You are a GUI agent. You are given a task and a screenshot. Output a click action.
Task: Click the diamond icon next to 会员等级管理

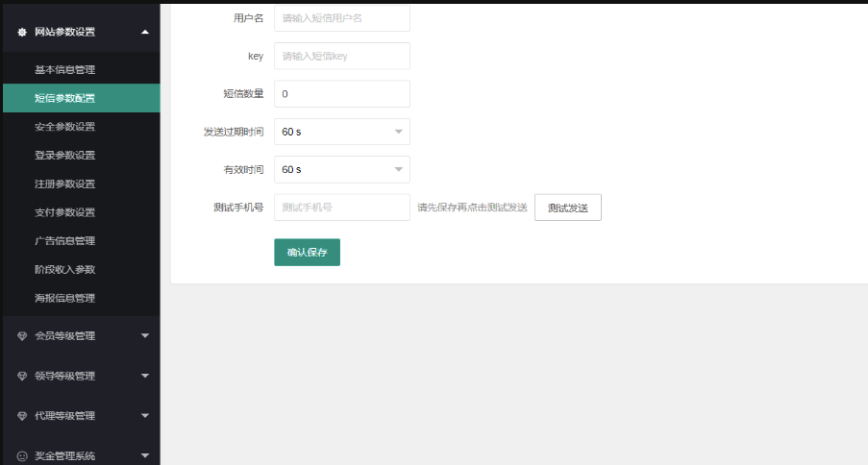pos(22,336)
